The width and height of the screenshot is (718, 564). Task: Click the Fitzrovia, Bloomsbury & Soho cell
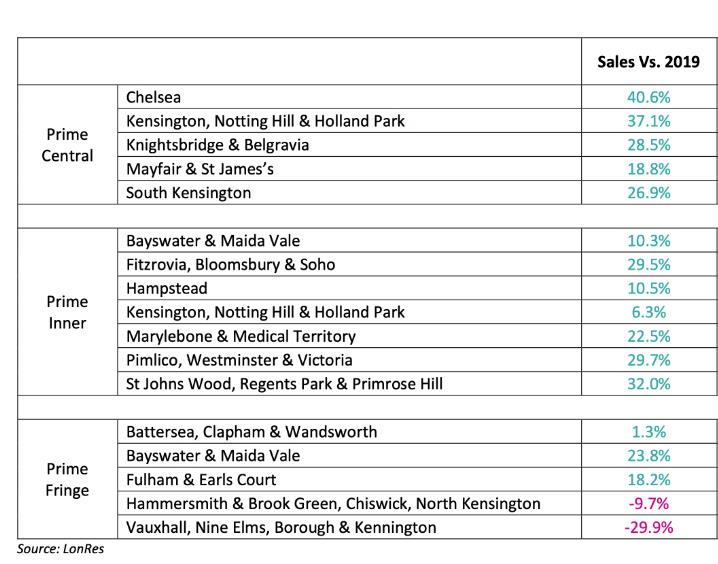click(x=230, y=265)
